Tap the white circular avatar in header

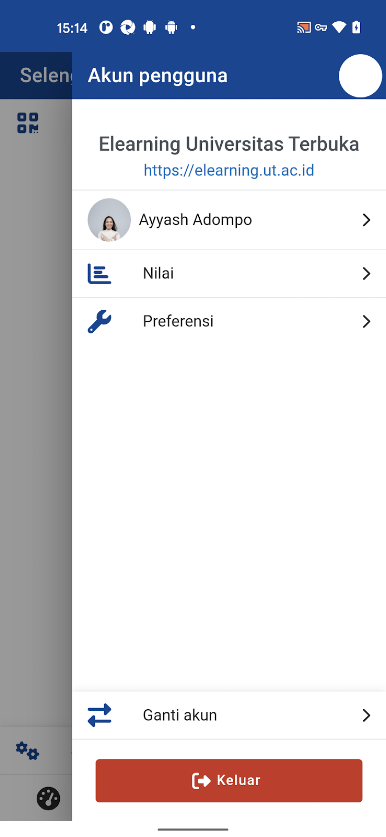tap(360, 76)
